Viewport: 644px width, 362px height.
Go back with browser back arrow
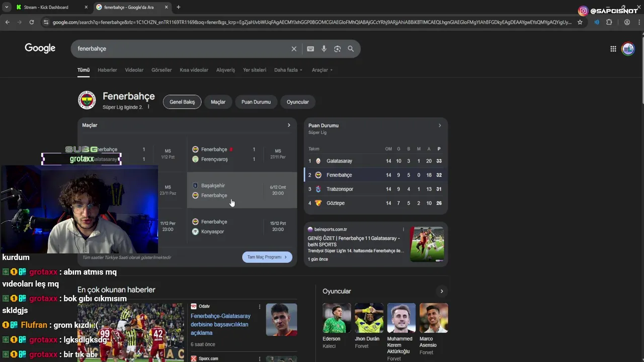(8, 22)
